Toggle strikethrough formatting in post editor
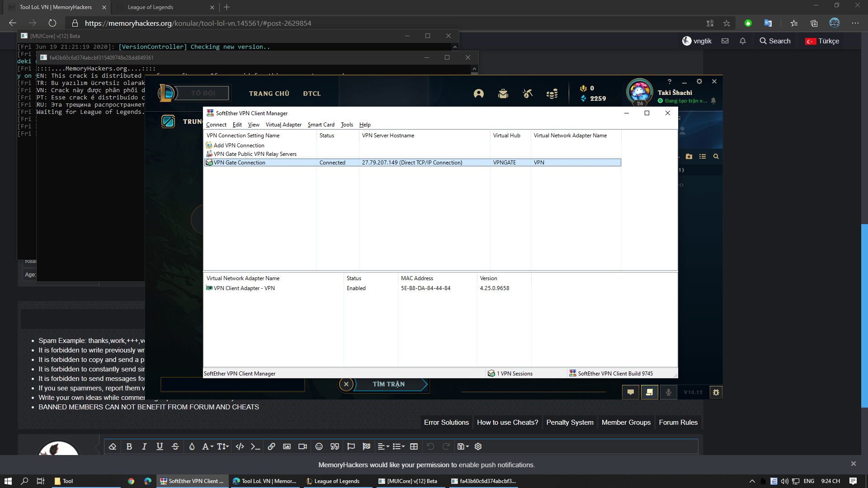 coord(175,446)
